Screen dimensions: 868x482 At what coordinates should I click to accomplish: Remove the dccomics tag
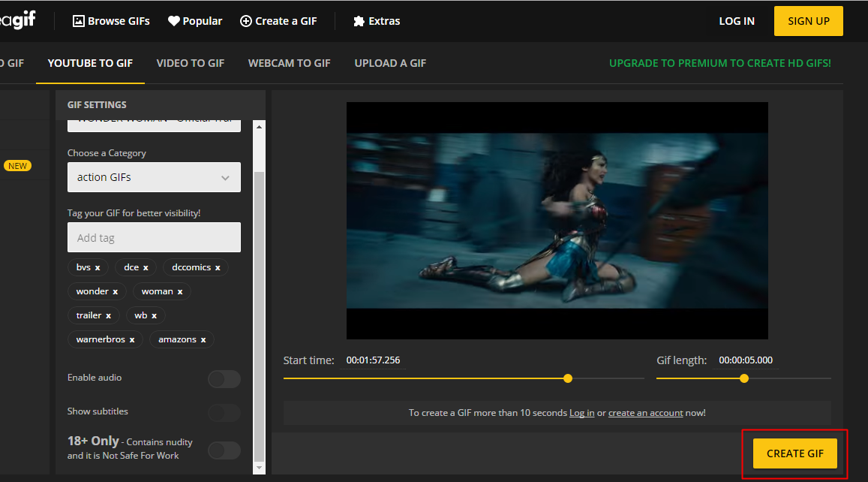[218, 267]
